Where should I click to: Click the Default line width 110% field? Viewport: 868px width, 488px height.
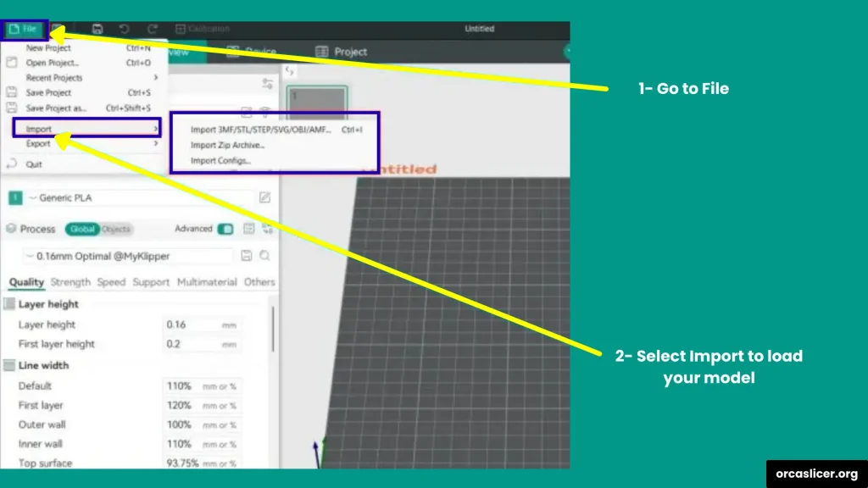[x=202, y=386]
